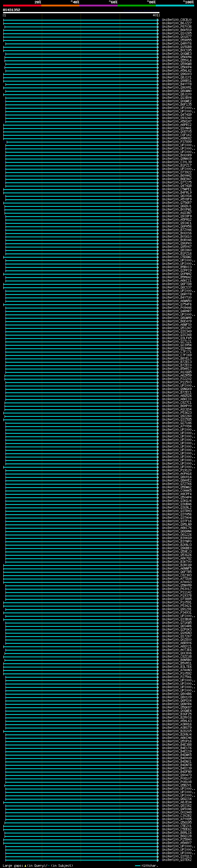Viewport: 197px width, 868px height.
Task: Click the white query sequence bar
Action: (81, 13)
